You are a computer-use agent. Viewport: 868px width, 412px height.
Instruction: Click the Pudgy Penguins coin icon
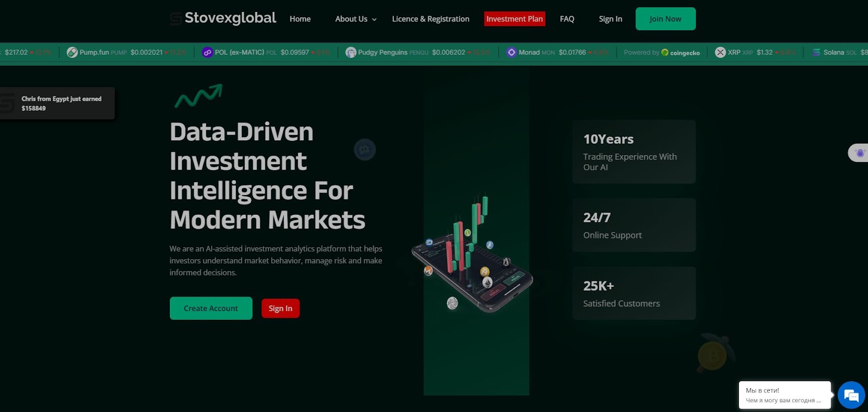351,53
